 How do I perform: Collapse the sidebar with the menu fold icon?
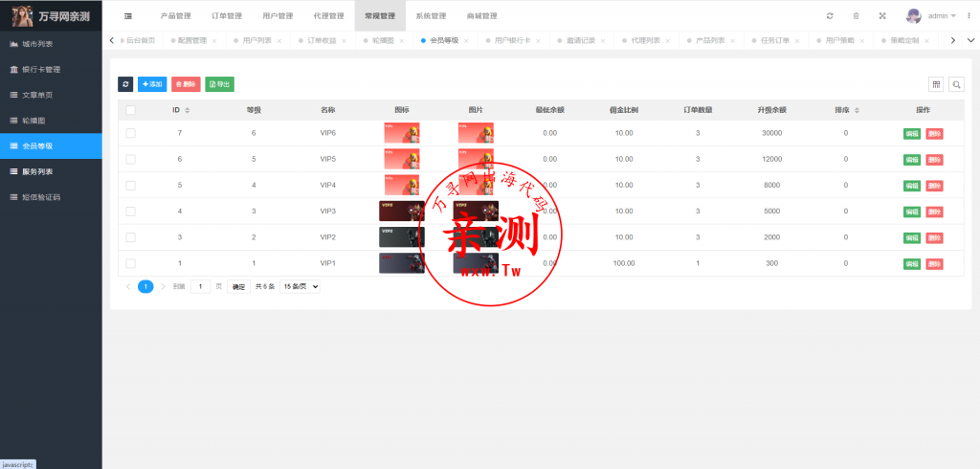pyautogui.click(x=128, y=15)
